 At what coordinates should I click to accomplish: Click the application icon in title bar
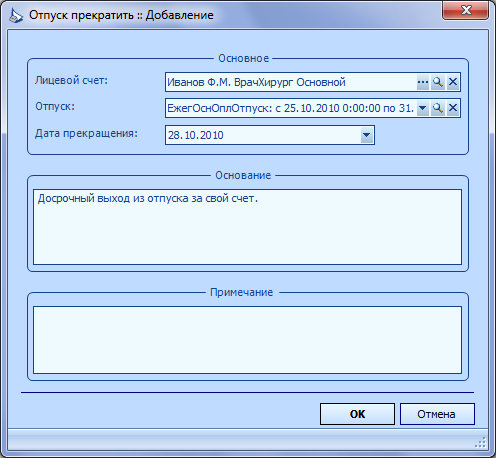tap(16, 16)
